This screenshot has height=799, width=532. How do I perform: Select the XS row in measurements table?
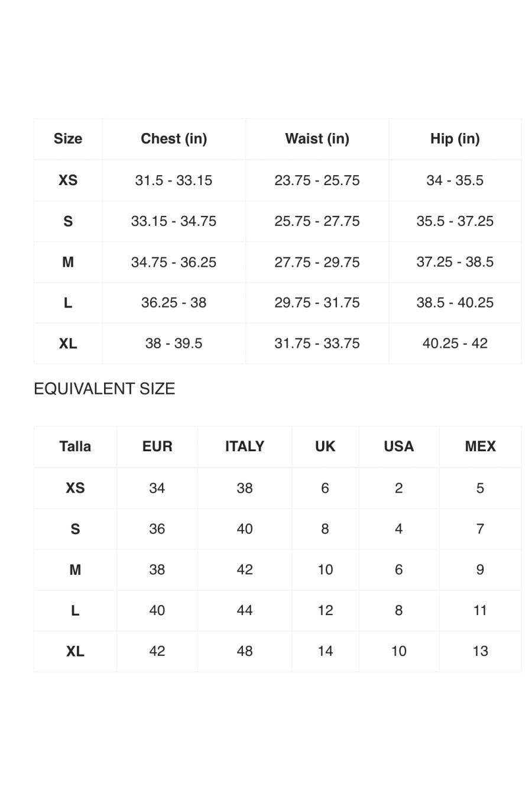(x=278, y=180)
